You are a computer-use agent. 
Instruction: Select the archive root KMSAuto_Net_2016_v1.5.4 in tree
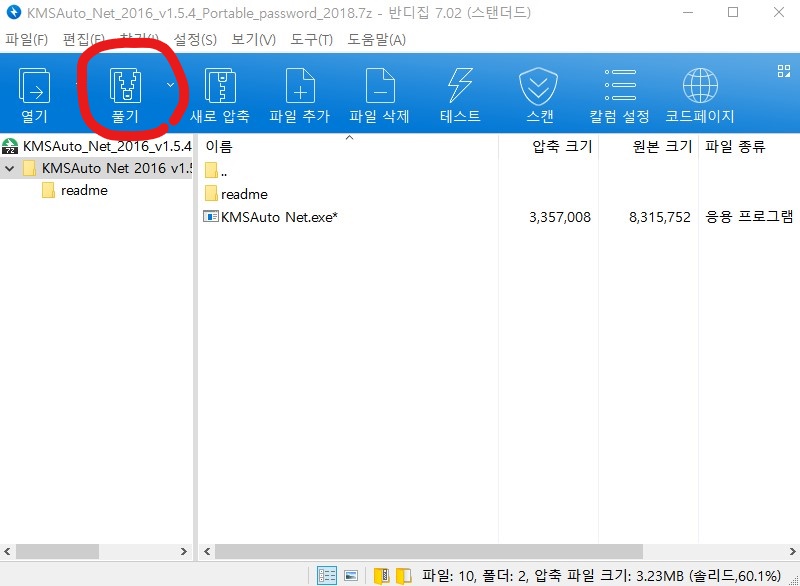point(107,146)
